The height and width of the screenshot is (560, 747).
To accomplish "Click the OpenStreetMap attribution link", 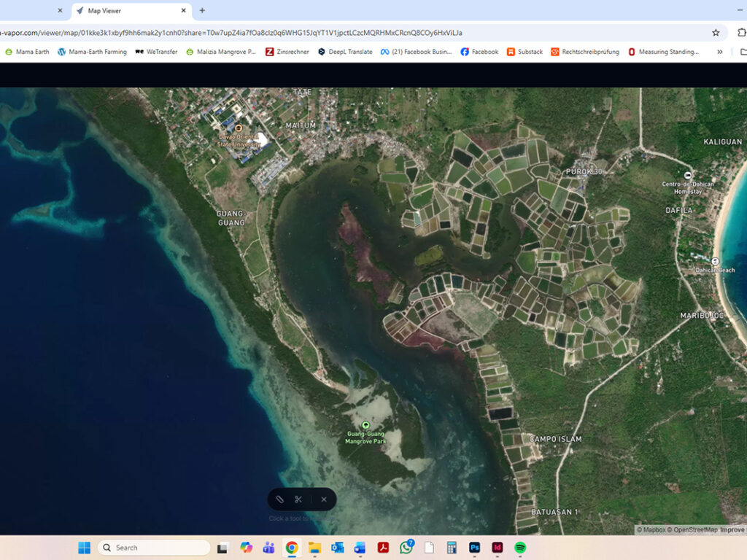I will tap(694, 530).
